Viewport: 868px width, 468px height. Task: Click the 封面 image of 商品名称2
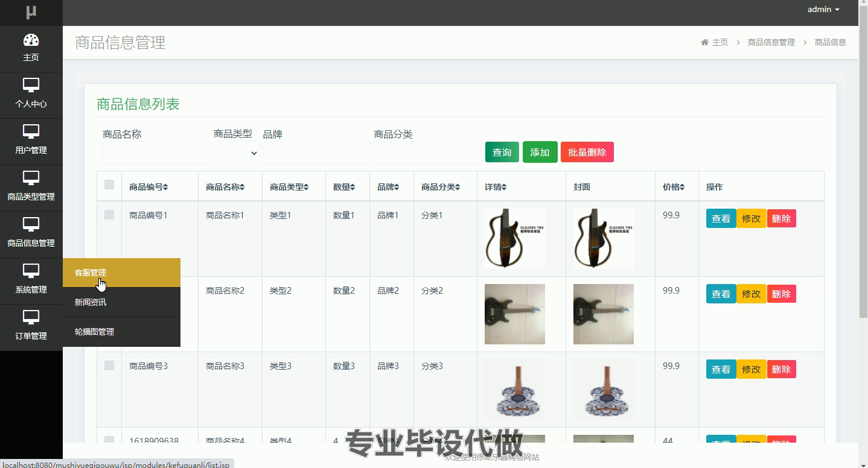(x=604, y=314)
